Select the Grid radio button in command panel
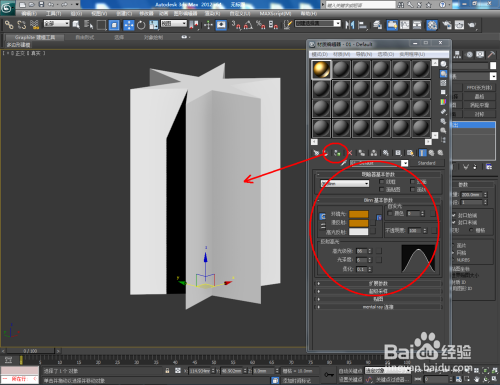Viewport: 500px width, 385px height. [471, 230]
